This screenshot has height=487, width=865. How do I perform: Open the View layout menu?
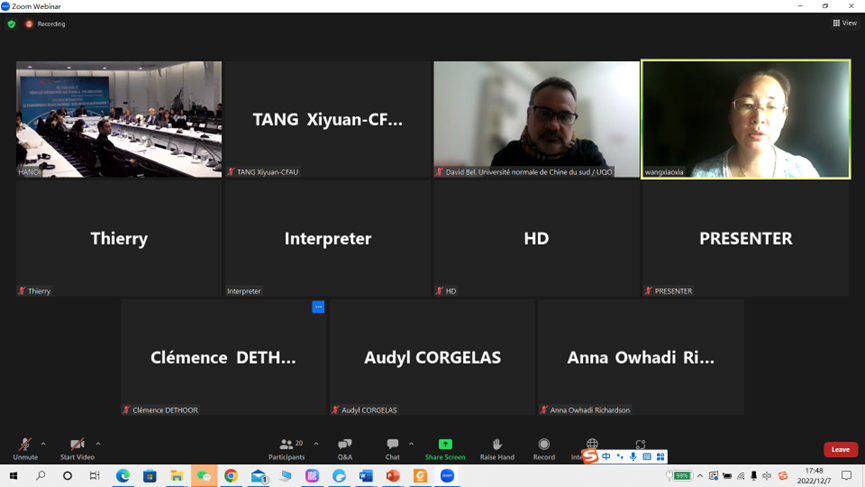[844, 23]
